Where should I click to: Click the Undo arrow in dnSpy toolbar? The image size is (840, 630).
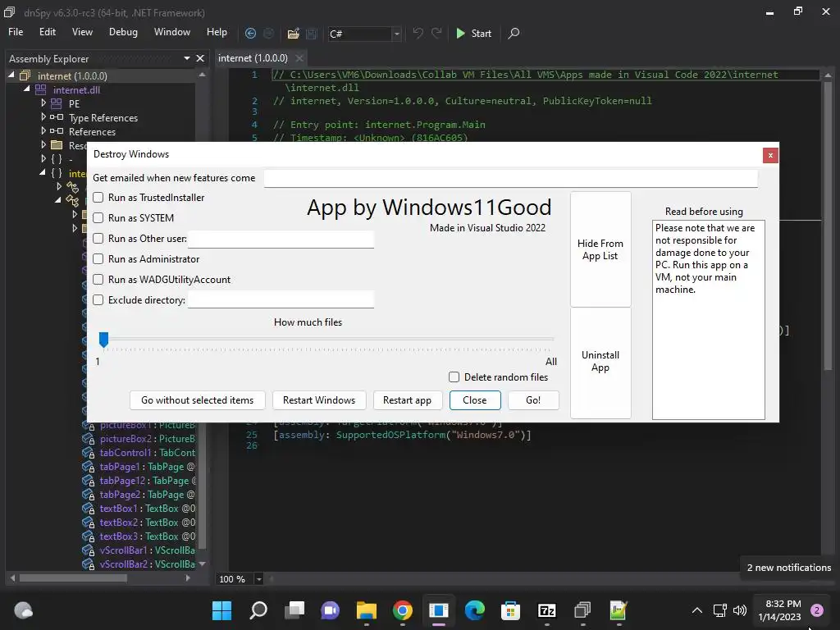coord(418,33)
